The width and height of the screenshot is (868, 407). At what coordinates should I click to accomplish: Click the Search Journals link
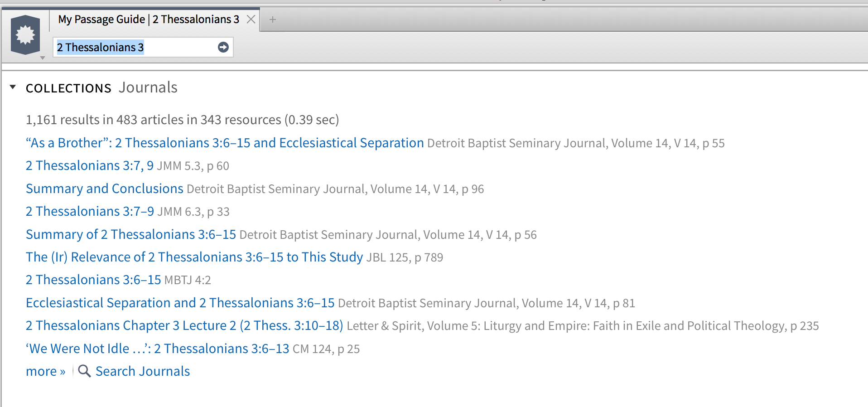click(142, 371)
